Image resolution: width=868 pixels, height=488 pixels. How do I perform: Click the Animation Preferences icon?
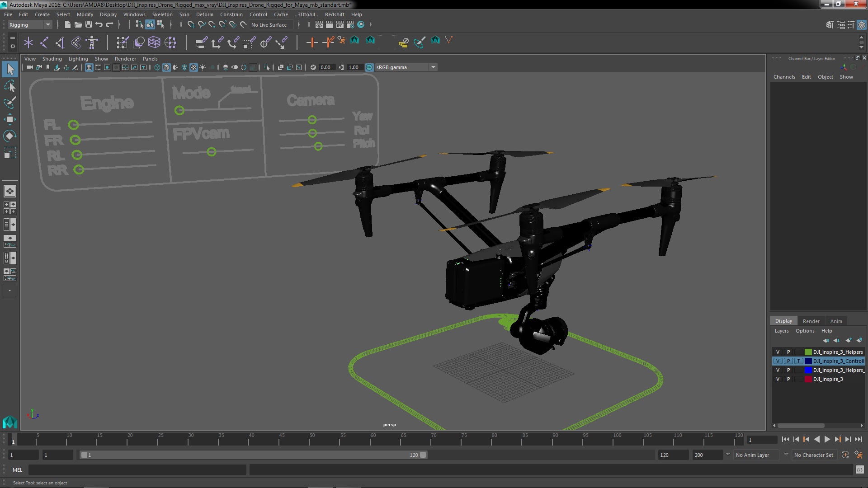click(x=859, y=455)
